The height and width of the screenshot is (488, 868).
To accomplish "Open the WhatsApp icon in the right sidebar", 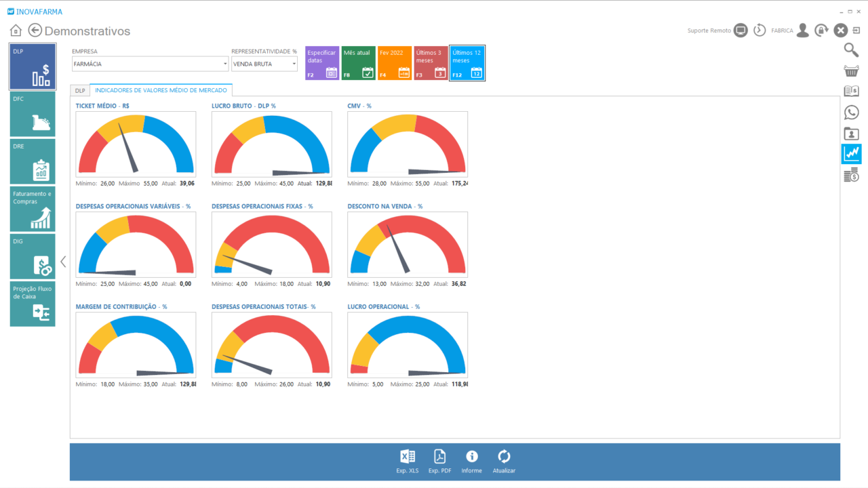I will (851, 113).
